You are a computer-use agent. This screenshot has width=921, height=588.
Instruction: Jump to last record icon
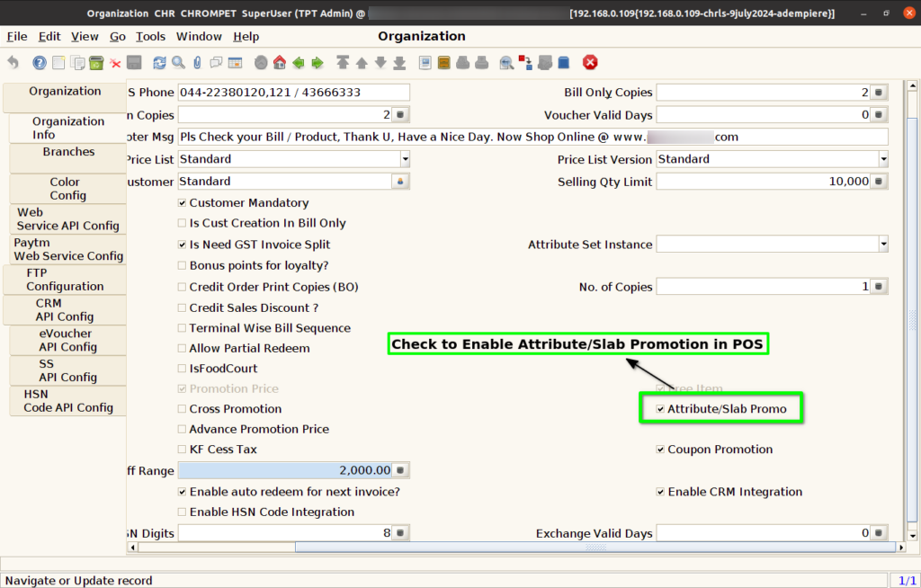click(399, 62)
